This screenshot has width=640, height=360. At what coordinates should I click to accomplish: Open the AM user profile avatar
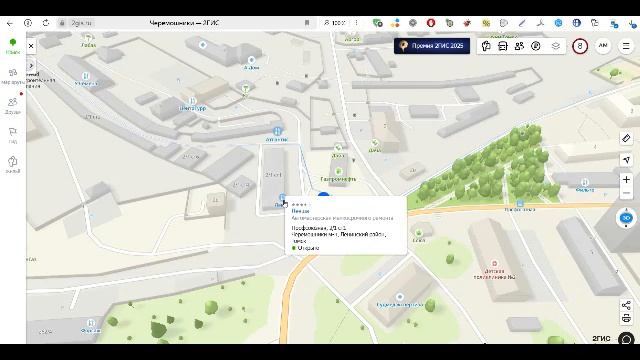click(603, 46)
